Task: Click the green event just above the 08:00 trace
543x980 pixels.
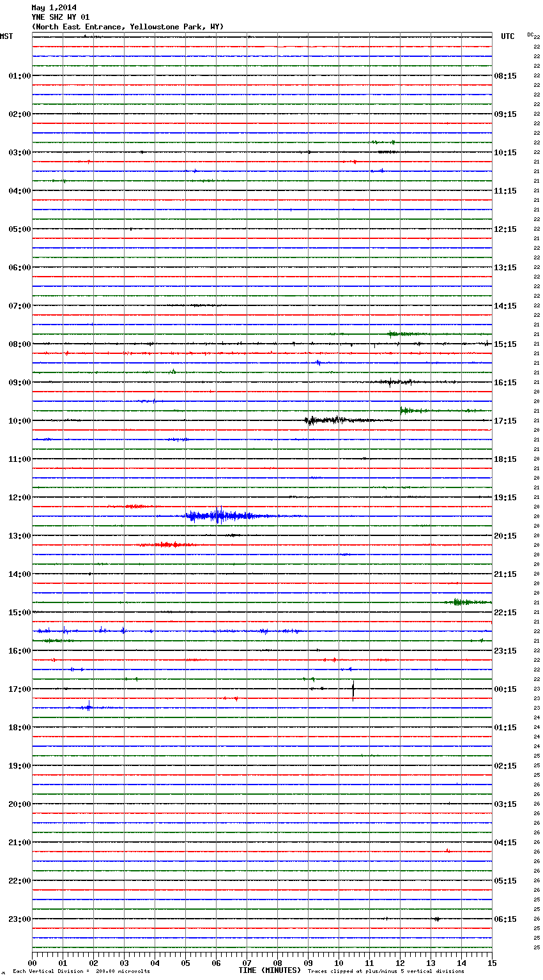Action: pyautogui.click(x=402, y=333)
